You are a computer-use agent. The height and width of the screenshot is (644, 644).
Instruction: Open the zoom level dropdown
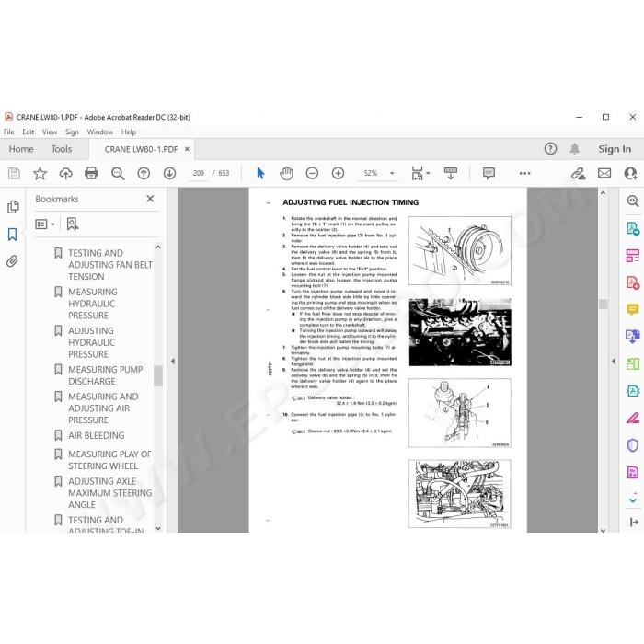click(x=392, y=173)
